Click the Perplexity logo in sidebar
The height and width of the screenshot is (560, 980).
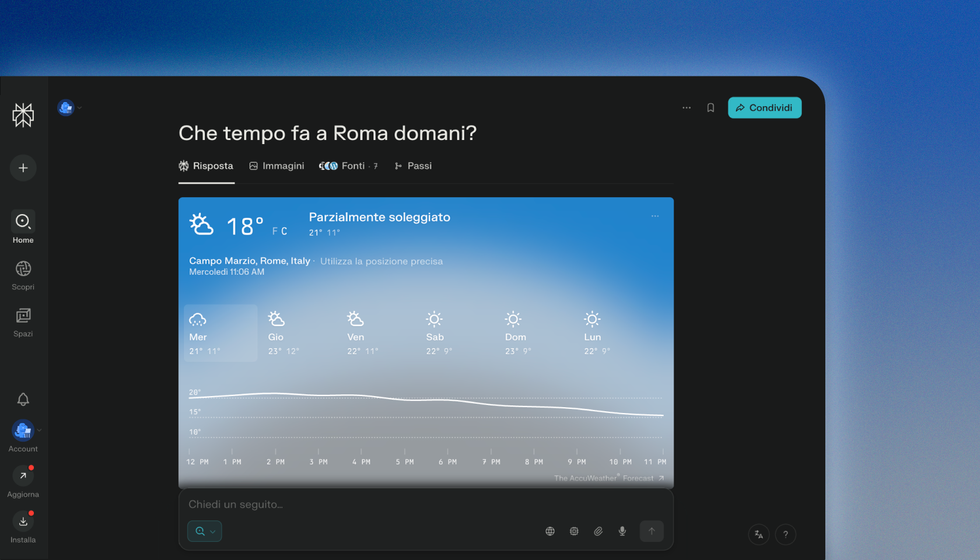(23, 115)
